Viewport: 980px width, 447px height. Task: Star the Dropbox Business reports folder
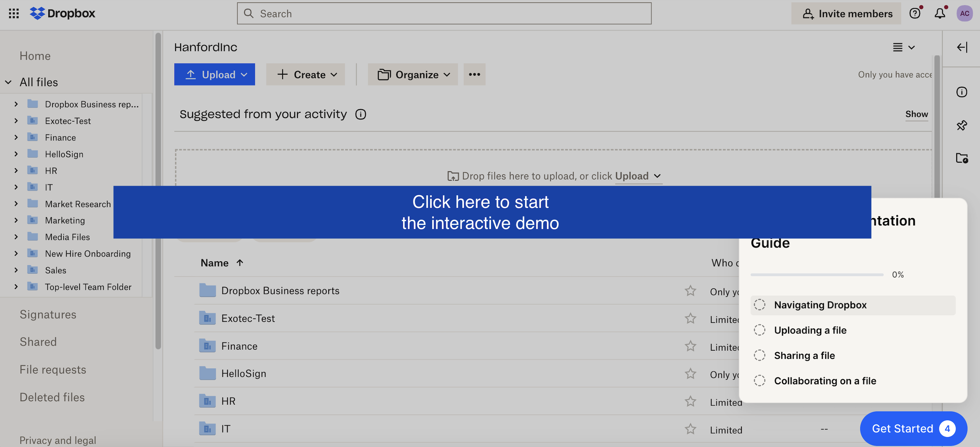690,291
